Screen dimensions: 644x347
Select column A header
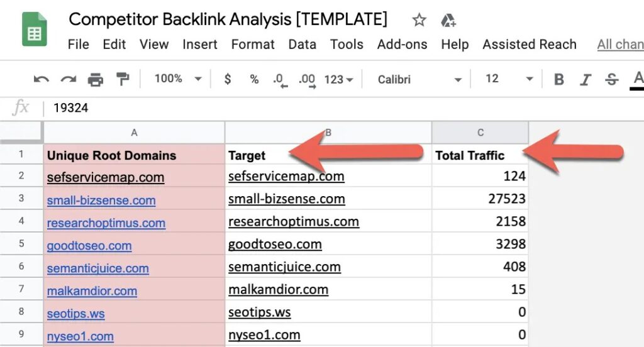[x=134, y=133]
